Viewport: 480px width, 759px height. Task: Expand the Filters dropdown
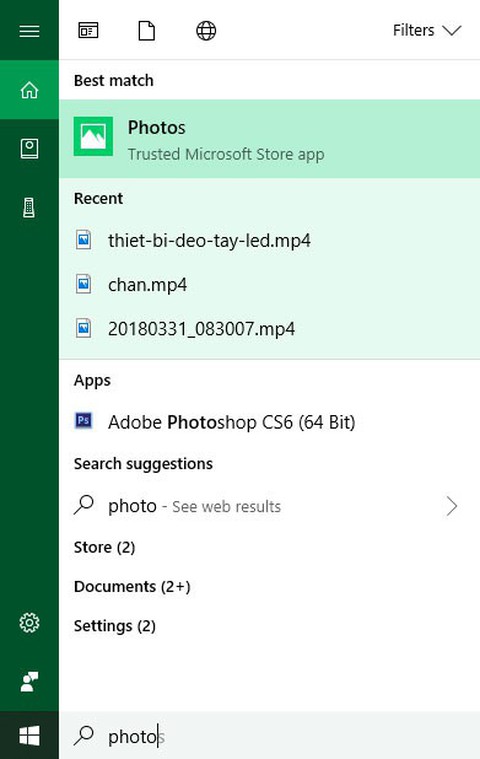tap(427, 30)
